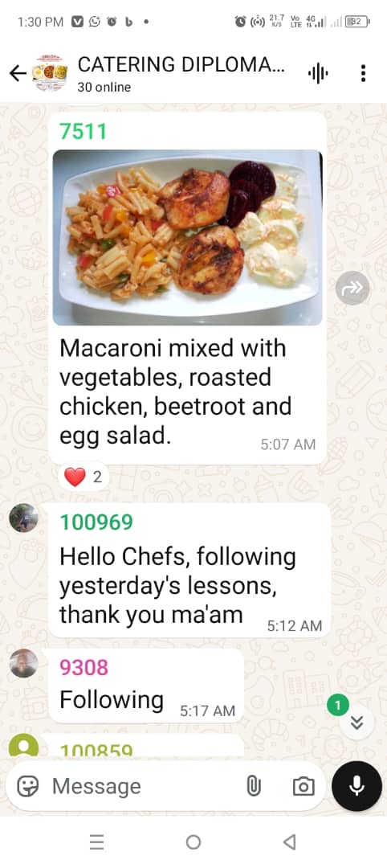387x868 pixels.
Task: Open the group profile picture
Action: coord(51,73)
